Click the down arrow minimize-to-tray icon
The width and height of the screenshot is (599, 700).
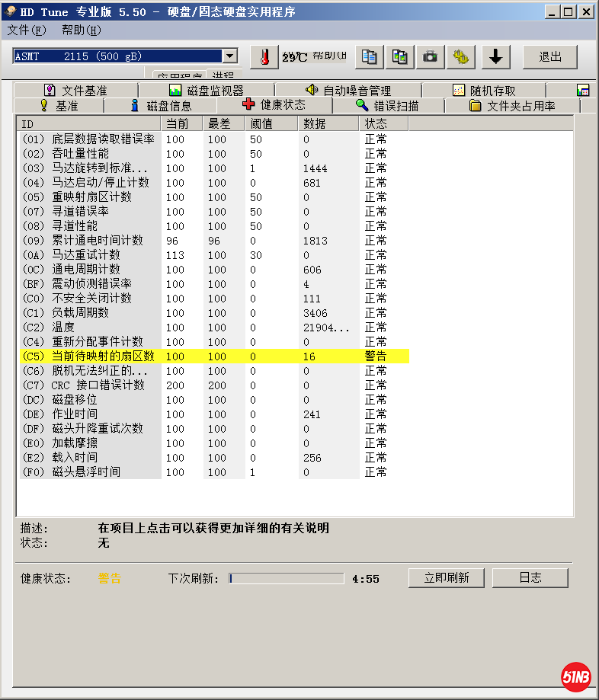coord(495,57)
